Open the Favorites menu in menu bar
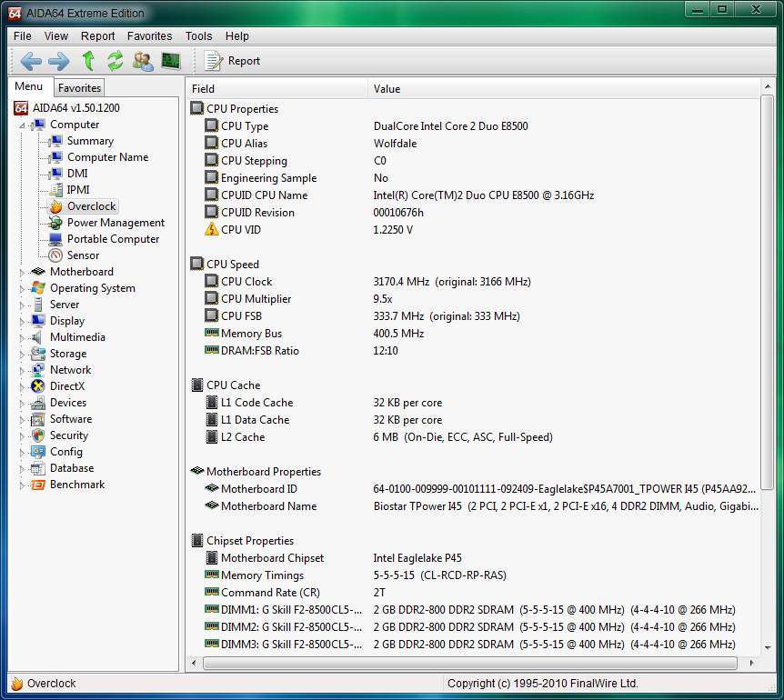 149,36
